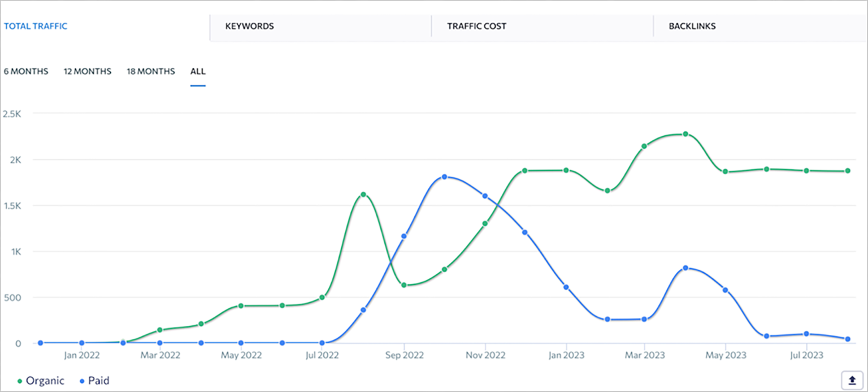
Task: Toggle the Organic series legend
Action: pos(45,381)
